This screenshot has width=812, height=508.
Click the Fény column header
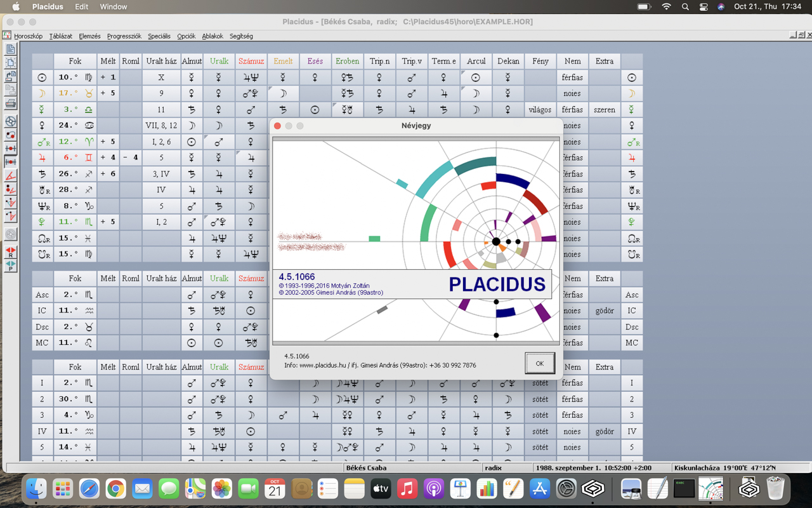(540, 61)
